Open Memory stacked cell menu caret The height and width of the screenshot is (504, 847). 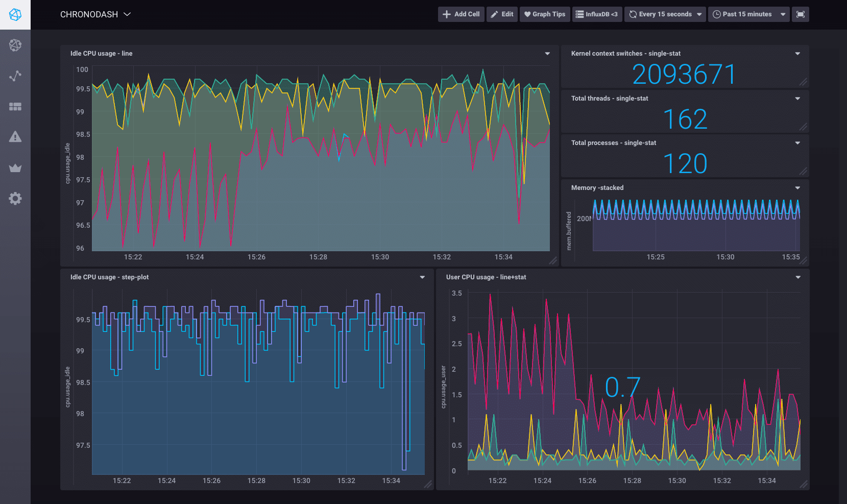click(x=797, y=188)
